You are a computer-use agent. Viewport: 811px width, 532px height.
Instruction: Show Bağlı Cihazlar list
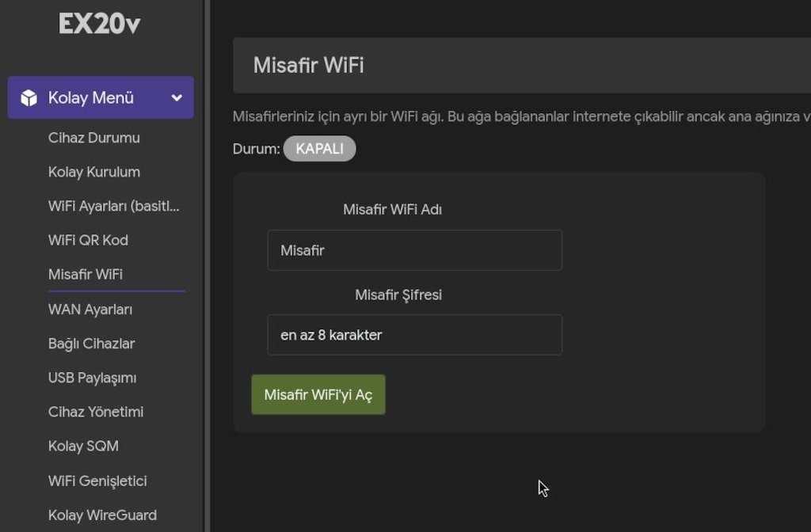click(x=92, y=344)
